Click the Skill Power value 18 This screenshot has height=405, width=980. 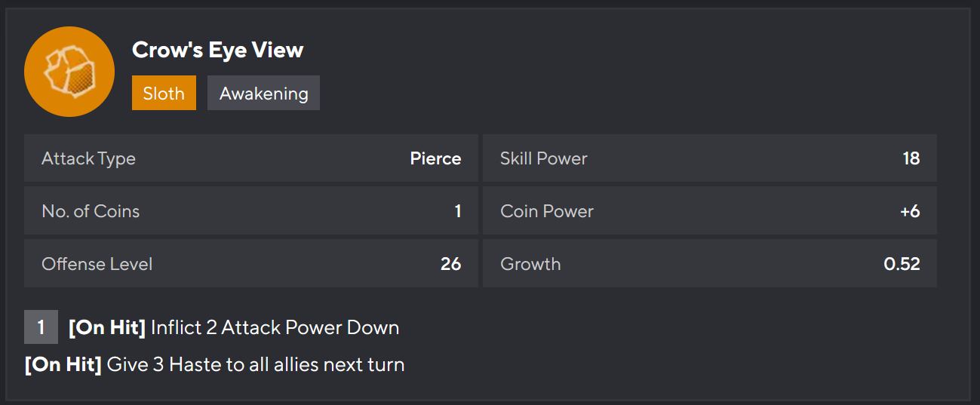911,158
